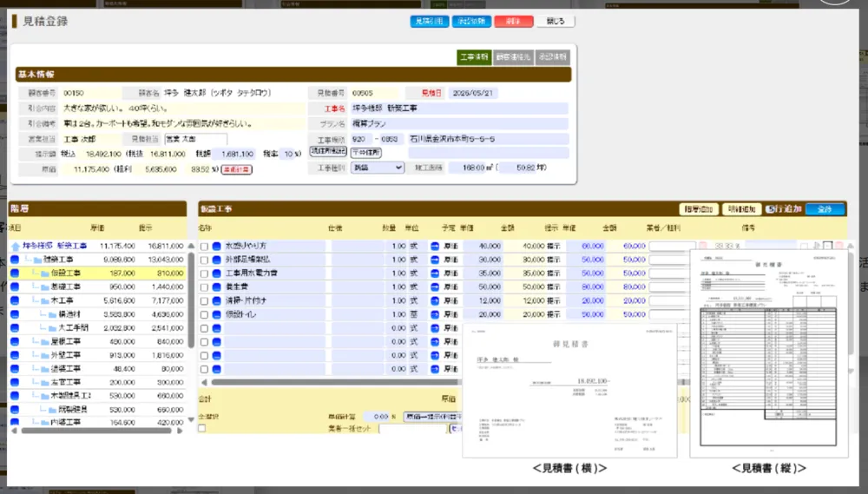This screenshot has width=868, height=494.
Task: Click the blue icon beside 屋根工事 tree row
Action: (x=15, y=341)
